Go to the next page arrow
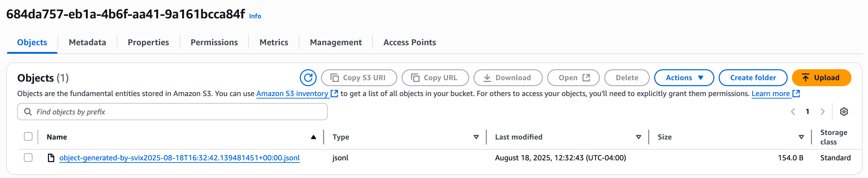Viewport: 868px width, 178px height. pos(823,112)
